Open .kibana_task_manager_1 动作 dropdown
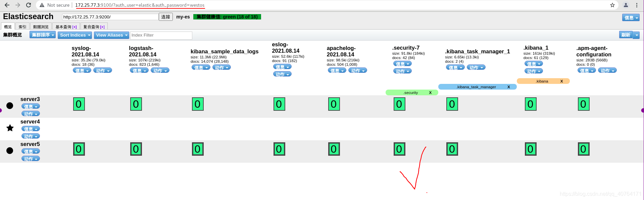 (476, 67)
